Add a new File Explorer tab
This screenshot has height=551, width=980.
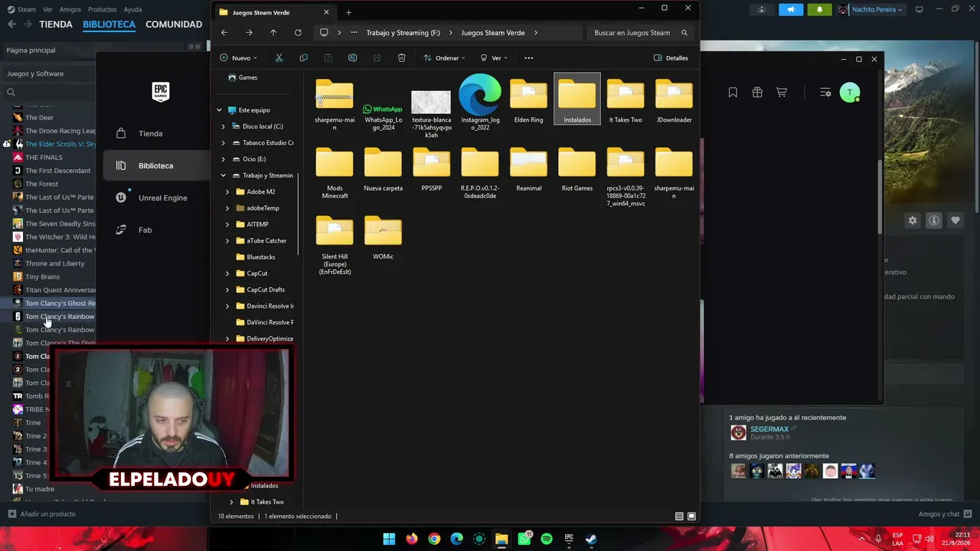coord(348,12)
